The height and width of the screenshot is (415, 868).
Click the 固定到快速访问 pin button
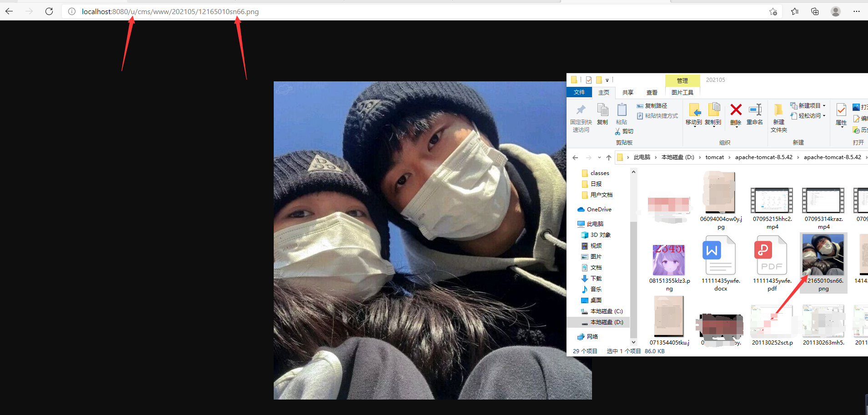click(x=581, y=118)
